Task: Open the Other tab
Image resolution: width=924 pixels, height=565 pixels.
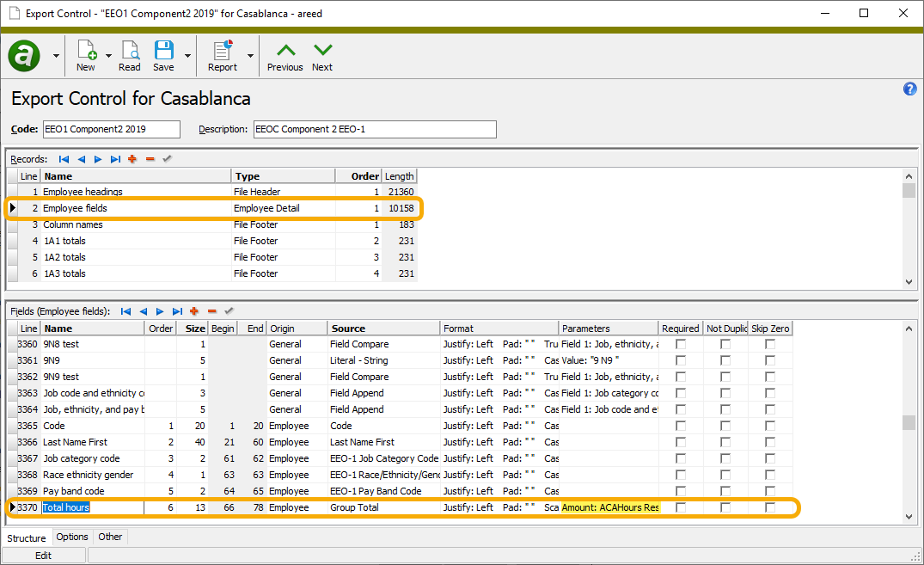Action: [110, 537]
